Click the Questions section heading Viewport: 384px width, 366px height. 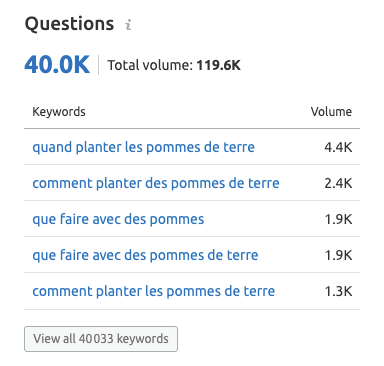(x=69, y=24)
